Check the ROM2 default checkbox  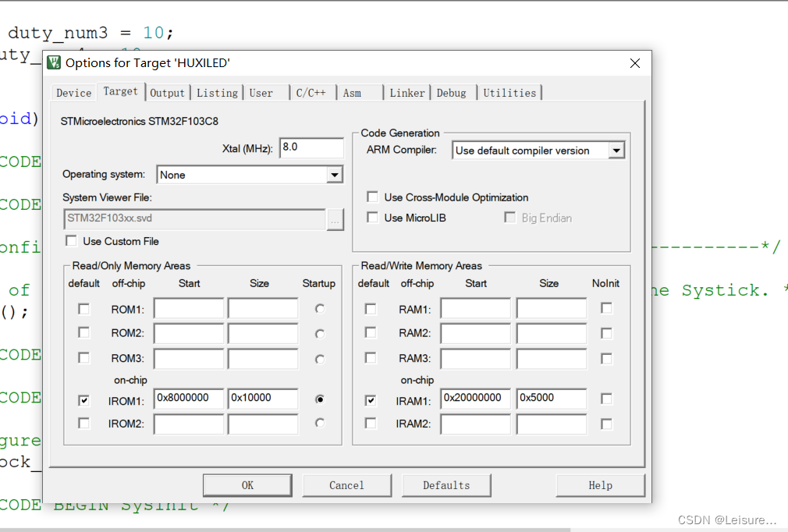84,332
